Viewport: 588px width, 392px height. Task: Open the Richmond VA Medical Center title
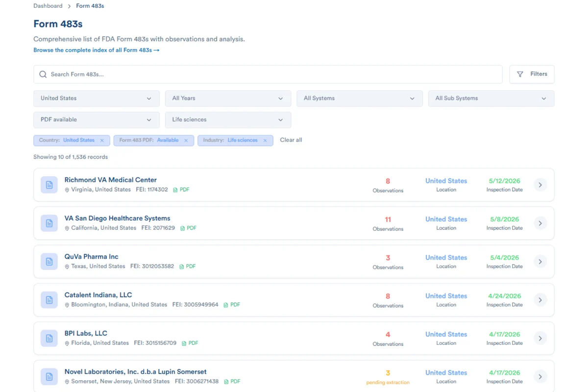[x=111, y=180]
